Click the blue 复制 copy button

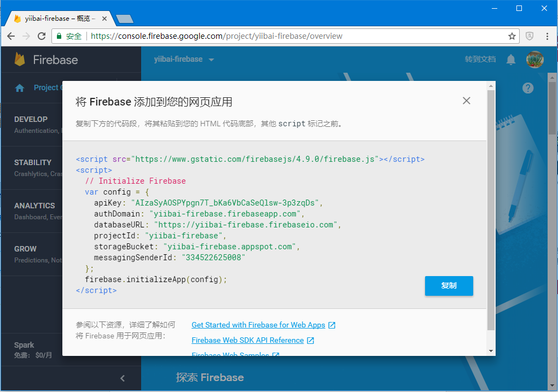pyautogui.click(x=449, y=285)
